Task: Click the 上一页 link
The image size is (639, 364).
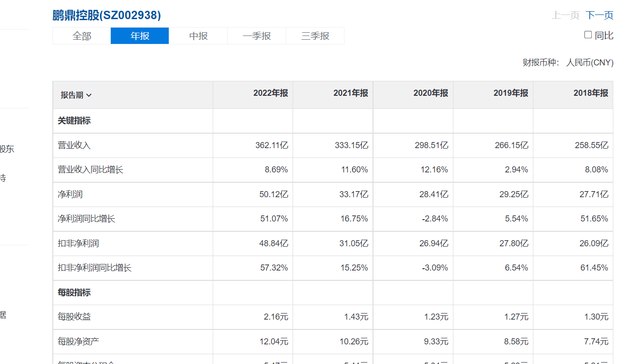Action: [566, 15]
